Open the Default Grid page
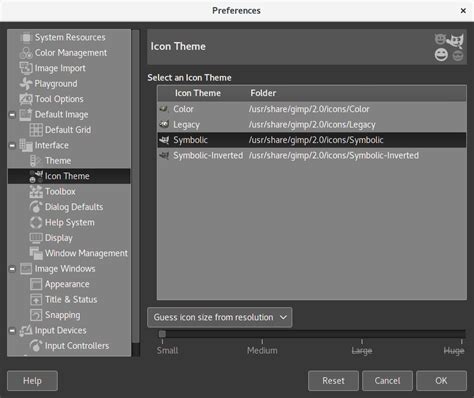This screenshot has height=398, width=474. [x=68, y=130]
